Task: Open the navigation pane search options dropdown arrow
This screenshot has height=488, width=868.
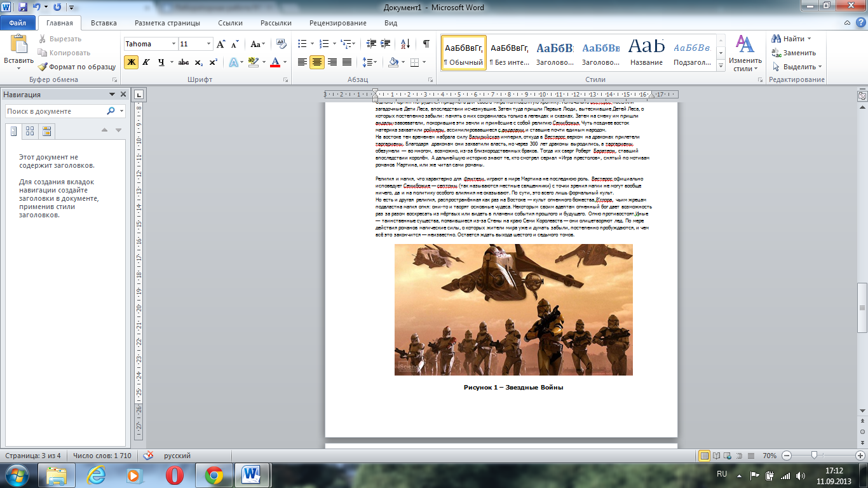Action: click(121, 111)
